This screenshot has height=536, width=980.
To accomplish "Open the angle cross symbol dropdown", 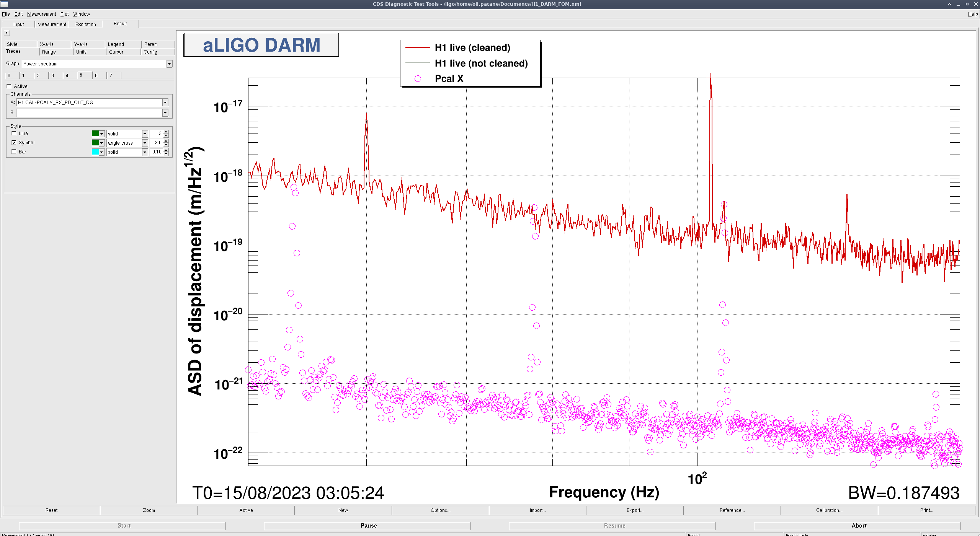I will 145,143.
